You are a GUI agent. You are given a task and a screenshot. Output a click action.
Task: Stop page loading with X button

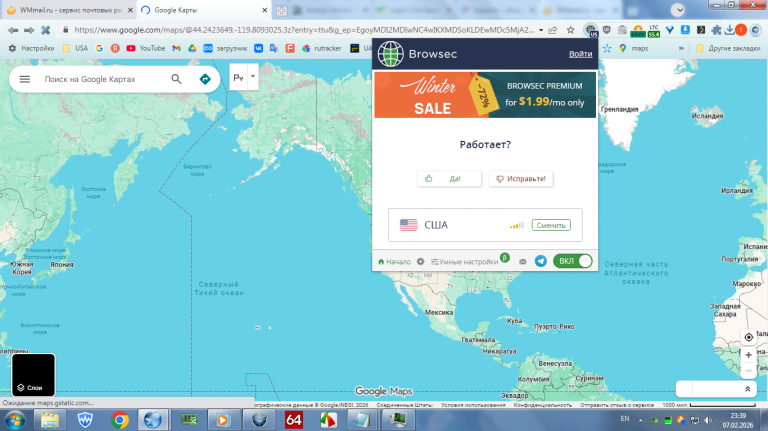(46, 30)
